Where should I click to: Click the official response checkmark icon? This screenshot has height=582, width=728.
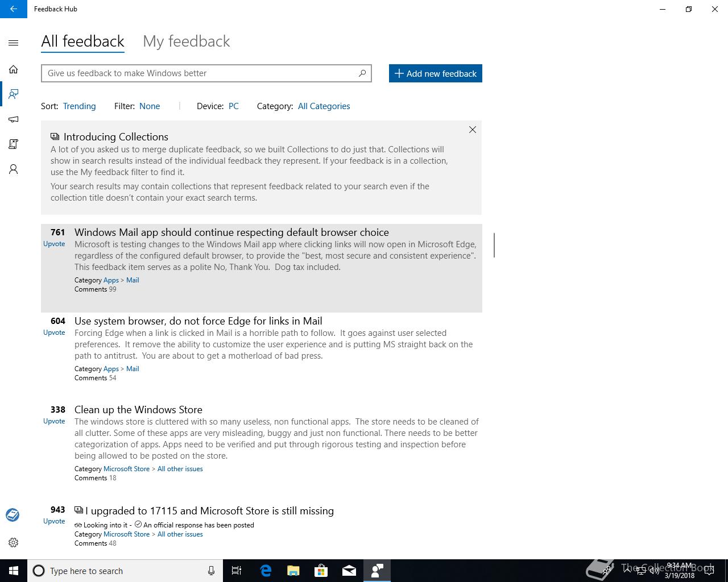coord(138,525)
